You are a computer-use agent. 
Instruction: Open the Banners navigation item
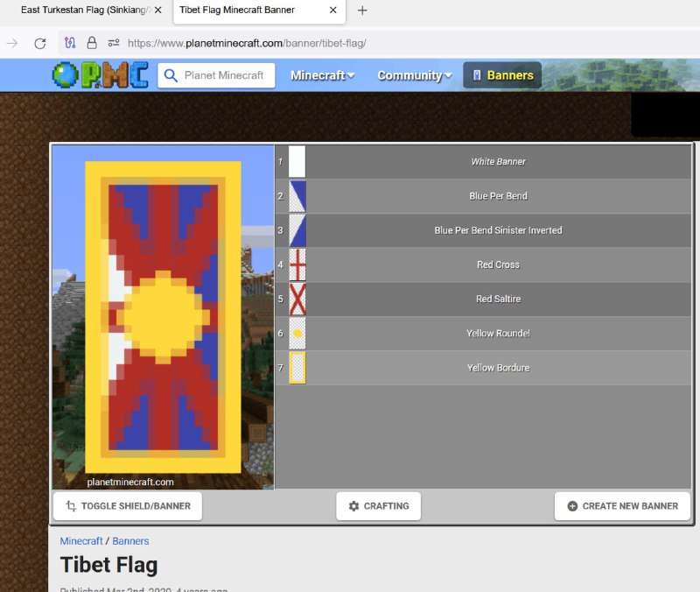502,75
